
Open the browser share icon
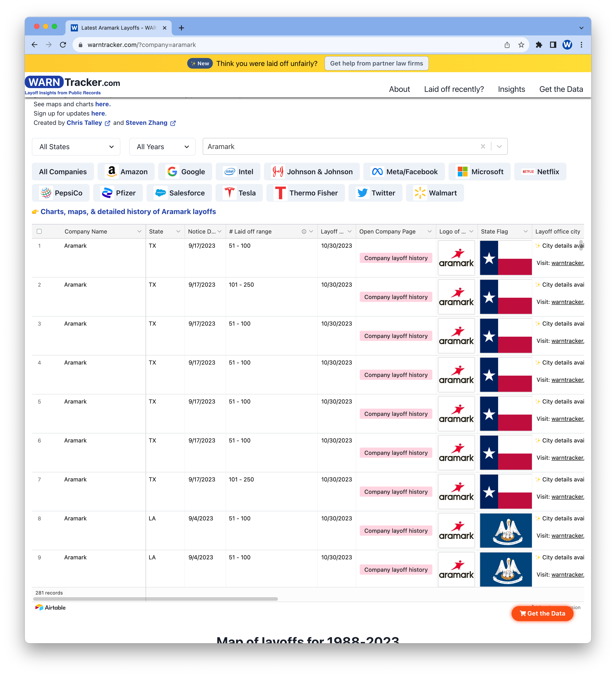click(x=507, y=45)
